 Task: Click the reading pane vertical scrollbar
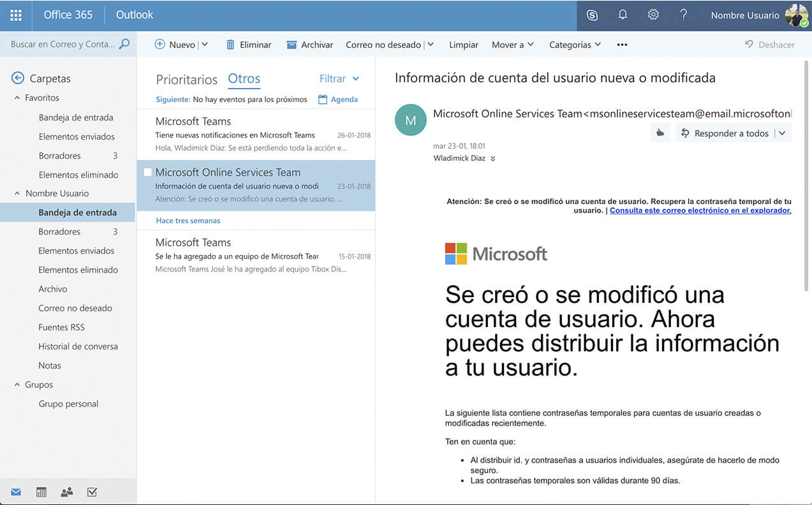(808, 175)
